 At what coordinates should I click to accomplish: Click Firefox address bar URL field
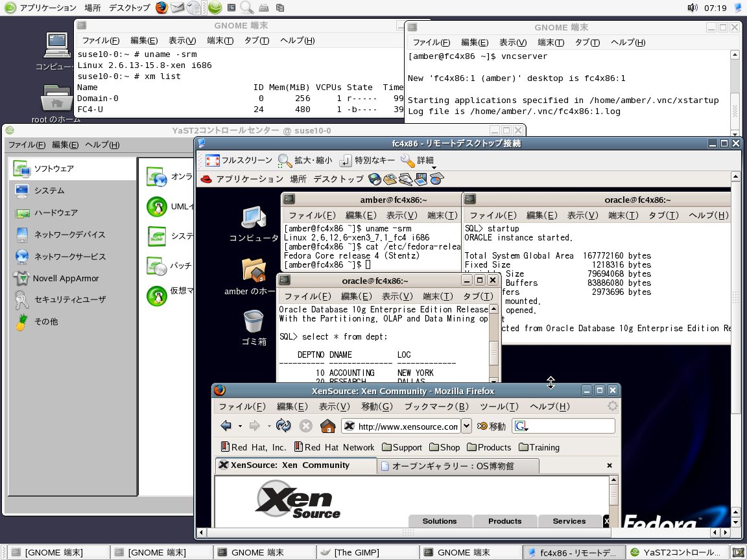pyautogui.click(x=401, y=426)
